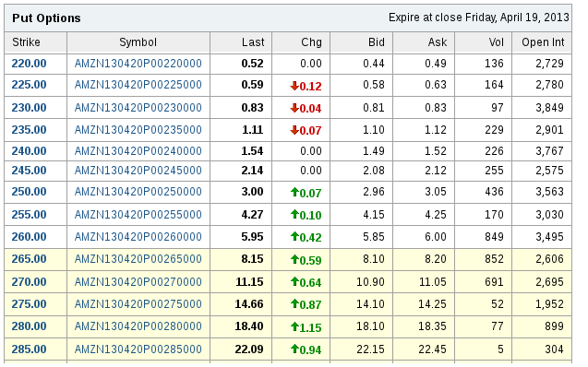Click the expiry date text April 19, 2013

534,18
